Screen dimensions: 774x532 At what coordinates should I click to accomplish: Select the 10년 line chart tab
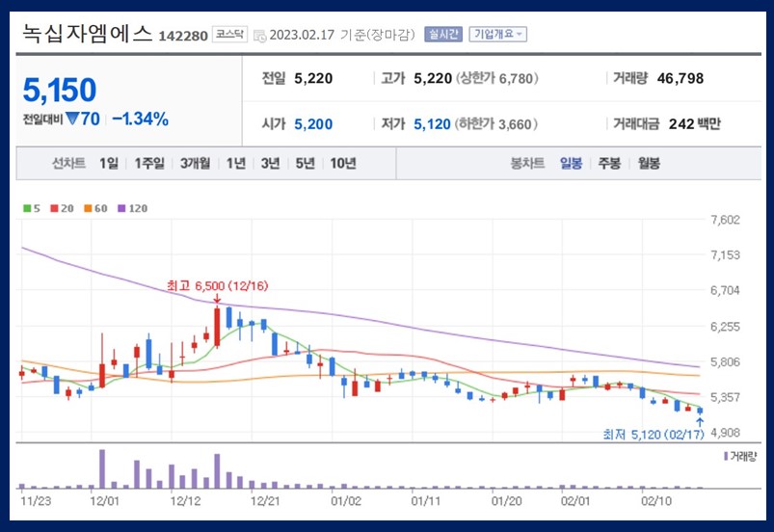pyautogui.click(x=343, y=163)
